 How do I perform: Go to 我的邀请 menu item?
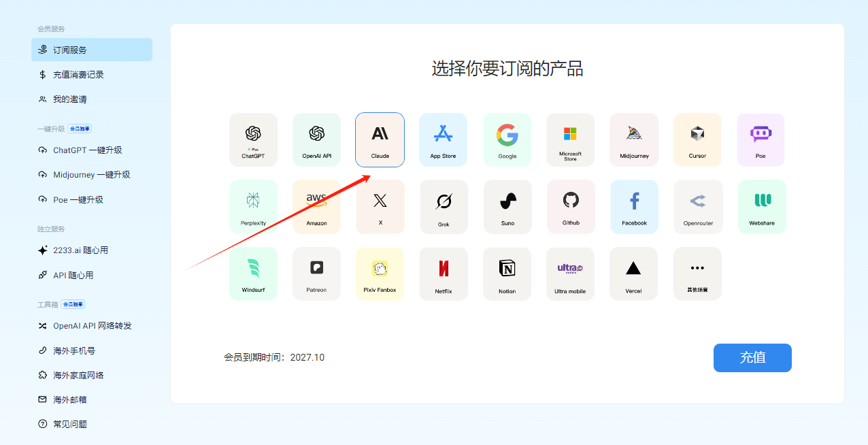pyautogui.click(x=70, y=99)
